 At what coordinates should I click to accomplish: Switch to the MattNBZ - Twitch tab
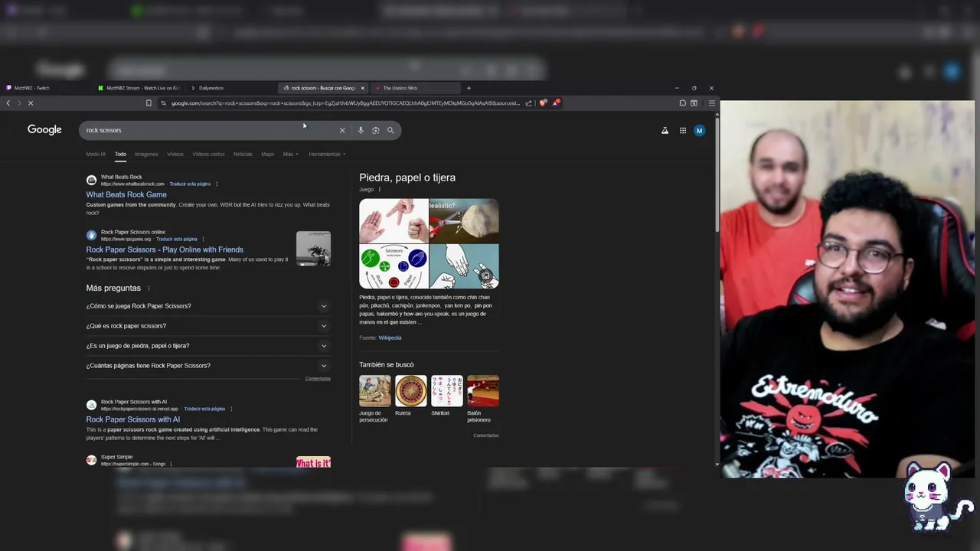coord(46,88)
